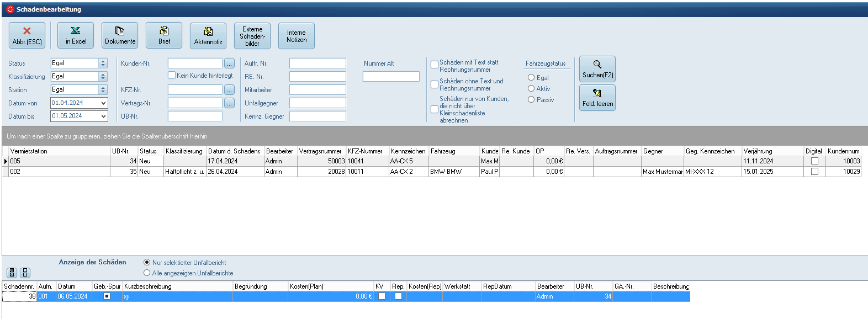
Task: Click the Kunden-Nr. lookup ellipsis button
Action: [230, 63]
